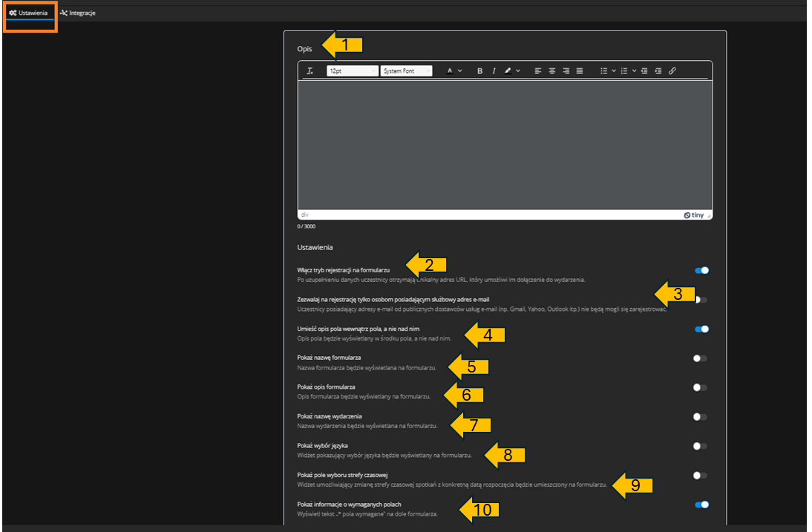Apply italic formatting in editor toolbar
This screenshot has height=532, width=812.
[494, 71]
